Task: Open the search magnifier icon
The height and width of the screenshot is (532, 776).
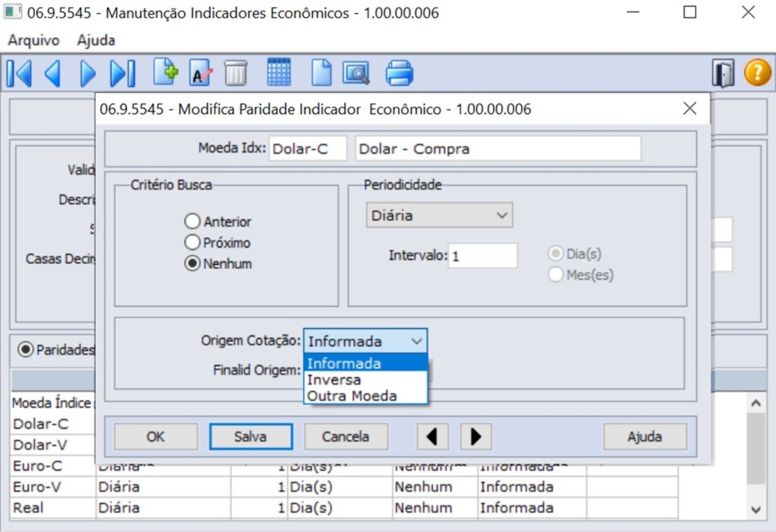Action: [x=356, y=72]
